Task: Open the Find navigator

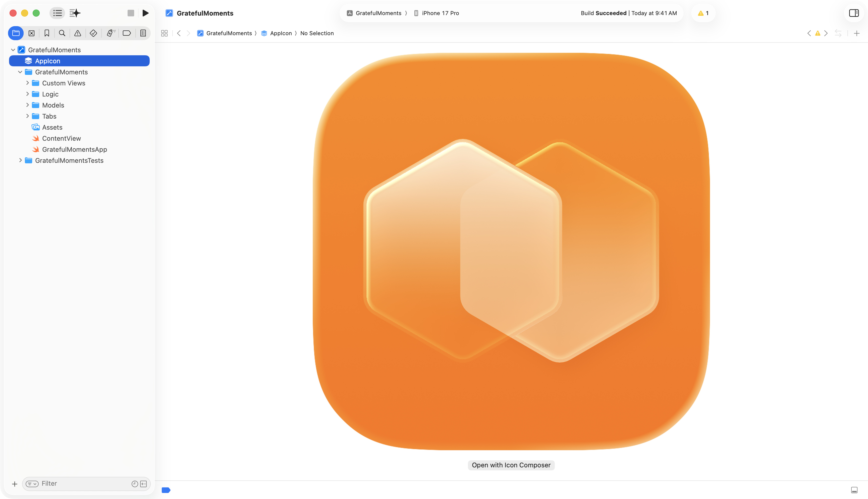Action: pos(62,33)
